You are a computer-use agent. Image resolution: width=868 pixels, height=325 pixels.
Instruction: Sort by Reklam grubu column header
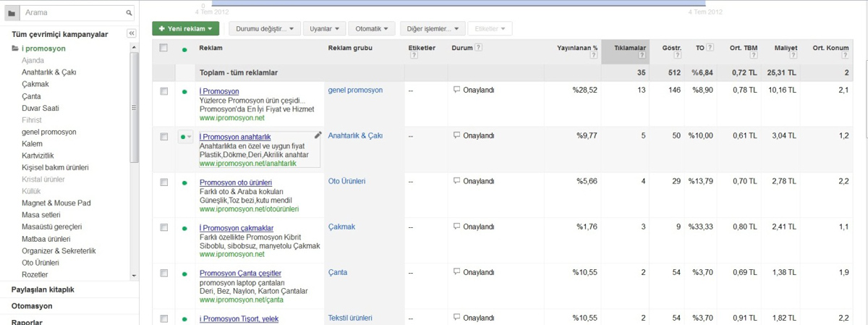coord(350,48)
